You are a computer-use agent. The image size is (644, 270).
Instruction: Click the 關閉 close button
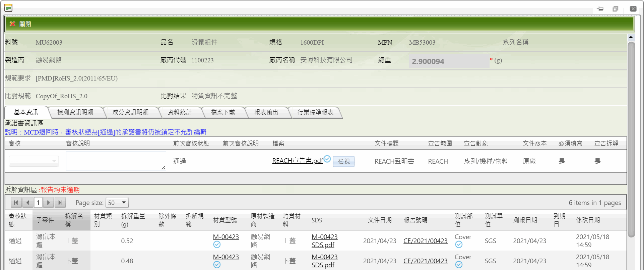tap(20, 24)
